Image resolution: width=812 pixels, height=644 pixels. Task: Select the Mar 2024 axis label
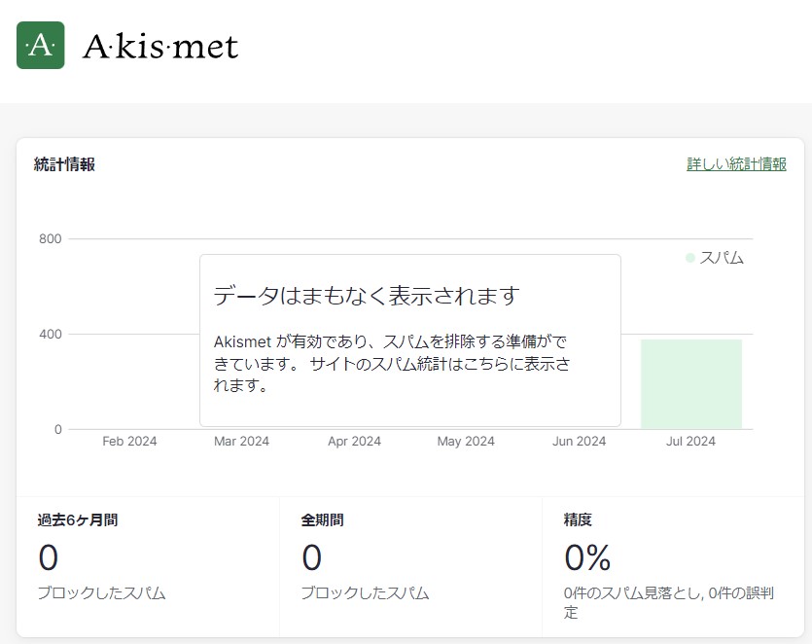point(242,442)
